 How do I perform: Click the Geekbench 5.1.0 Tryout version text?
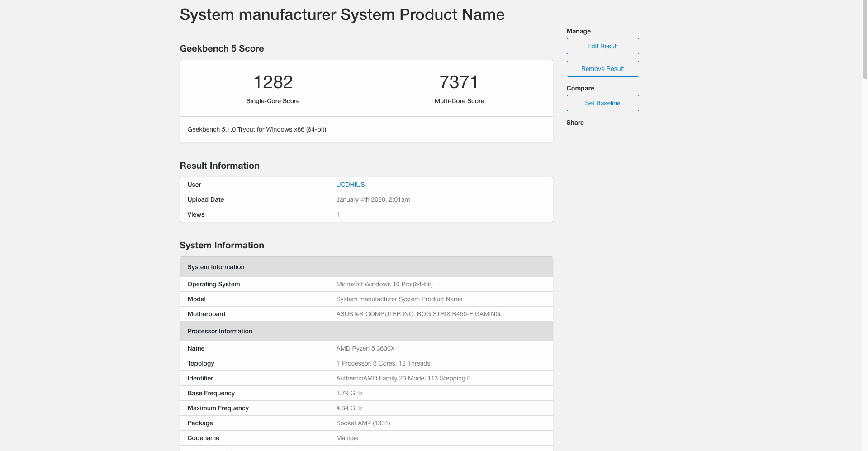pyautogui.click(x=256, y=129)
